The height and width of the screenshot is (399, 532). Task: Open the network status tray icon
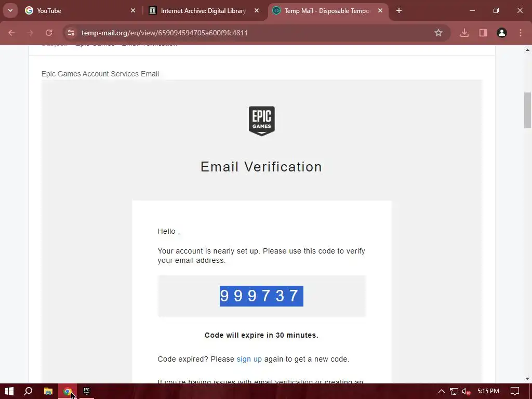click(x=454, y=391)
